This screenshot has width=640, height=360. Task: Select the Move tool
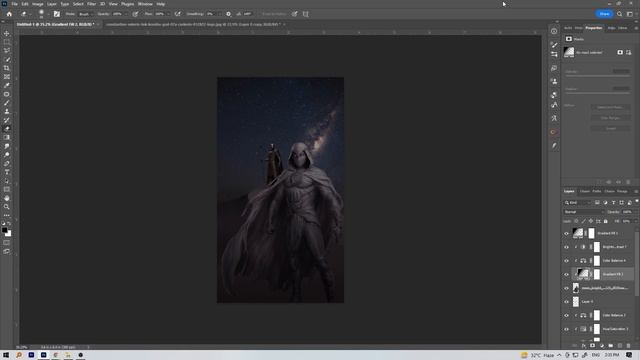(x=7, y=33)
